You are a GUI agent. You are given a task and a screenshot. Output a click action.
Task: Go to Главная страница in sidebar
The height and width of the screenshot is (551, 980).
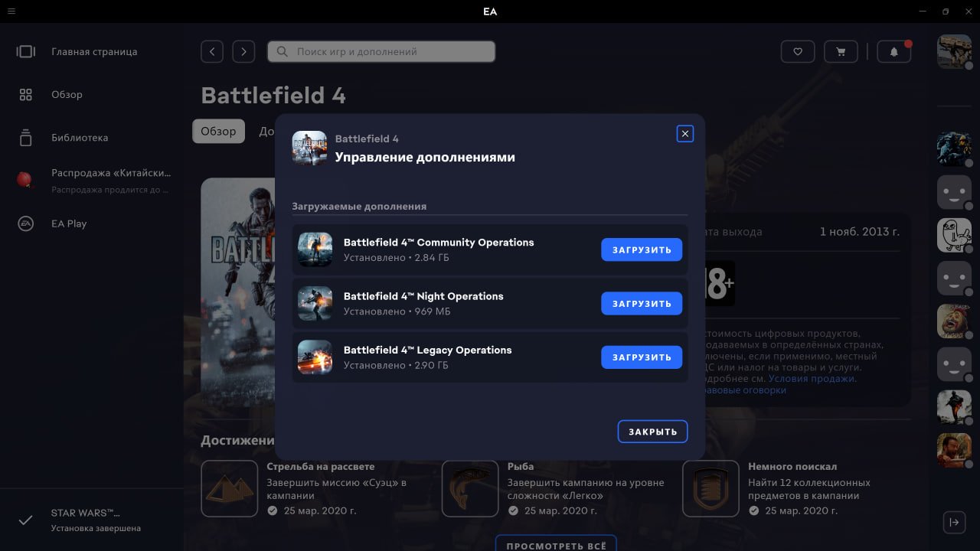pyautogui.click(x=94, y=52)
